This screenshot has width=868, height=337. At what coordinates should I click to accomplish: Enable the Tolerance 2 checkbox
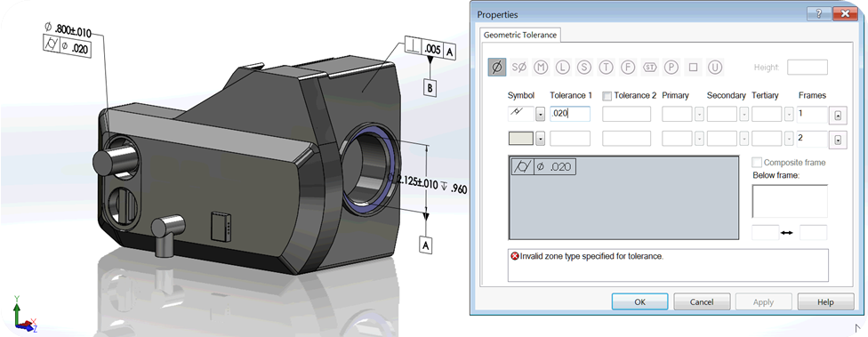[607, 96]
